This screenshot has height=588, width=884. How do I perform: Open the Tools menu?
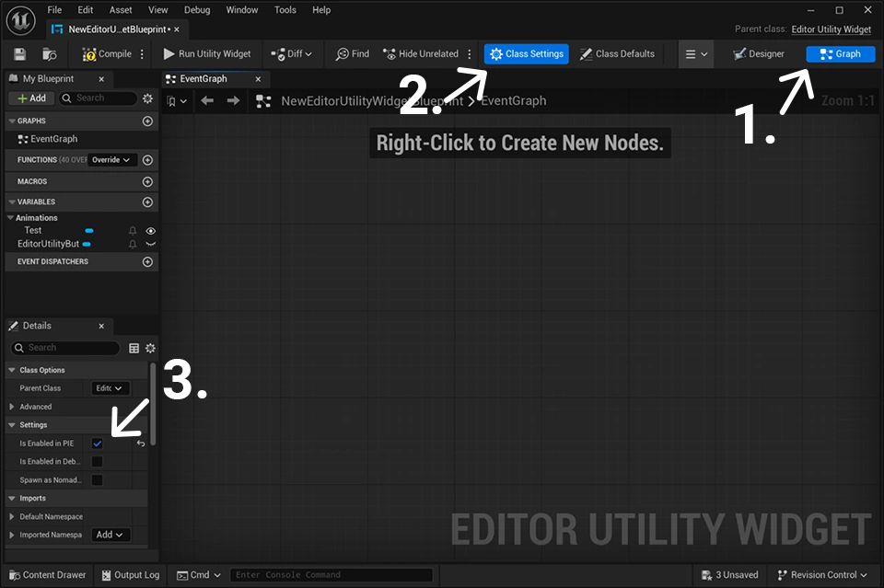click(x=285, y=10)
